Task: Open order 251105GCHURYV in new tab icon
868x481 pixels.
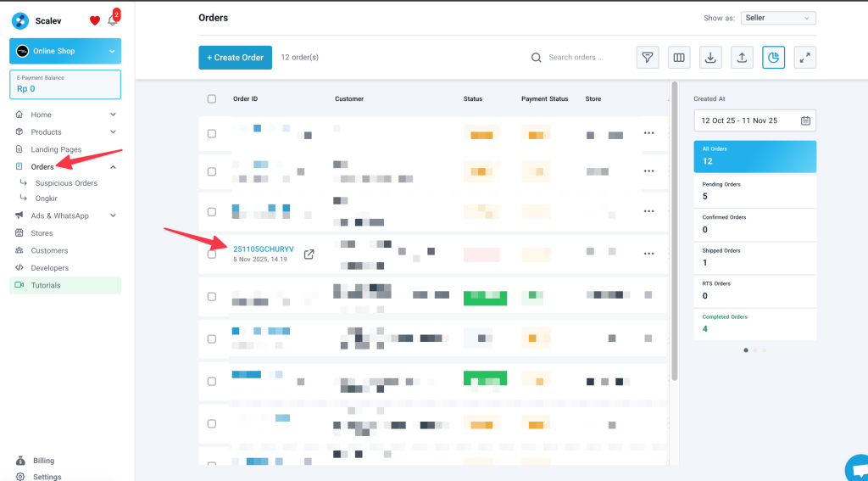Action: 309,254
